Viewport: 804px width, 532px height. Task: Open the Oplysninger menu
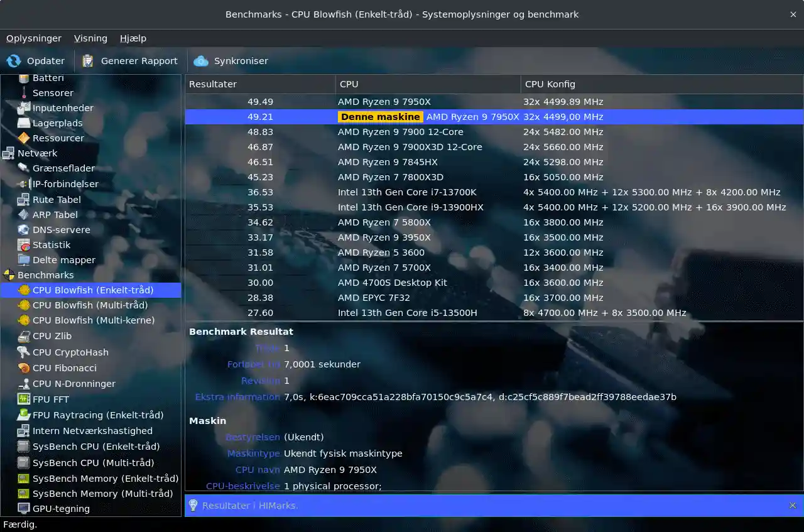point(34,38)
